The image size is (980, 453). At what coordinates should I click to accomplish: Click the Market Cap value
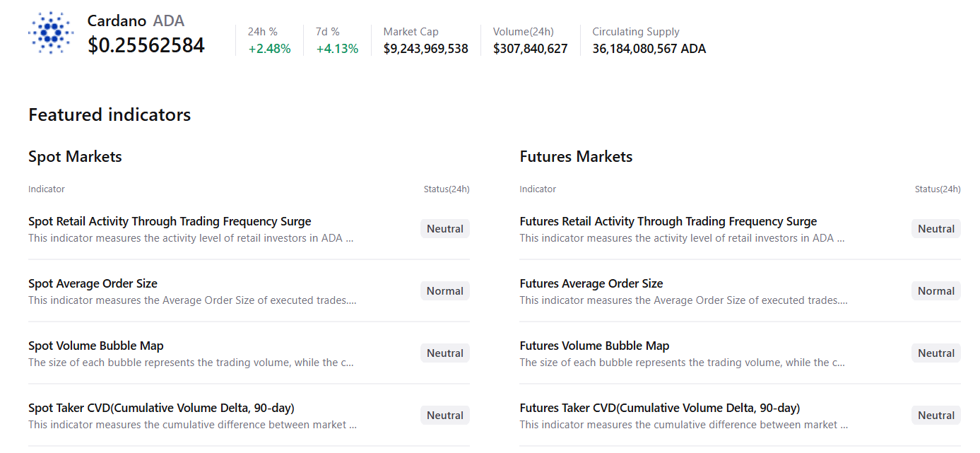425,49
